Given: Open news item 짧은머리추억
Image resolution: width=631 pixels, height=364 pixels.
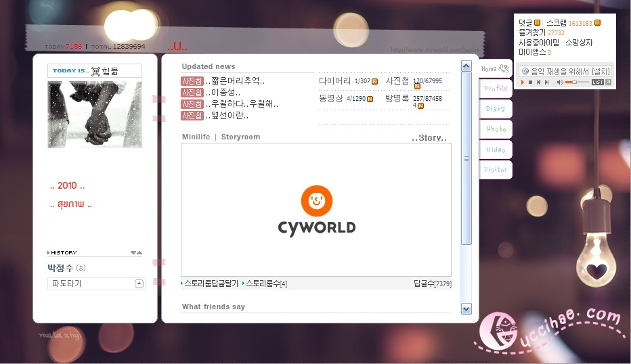Looking at the screenshot, I should (235, 81).
